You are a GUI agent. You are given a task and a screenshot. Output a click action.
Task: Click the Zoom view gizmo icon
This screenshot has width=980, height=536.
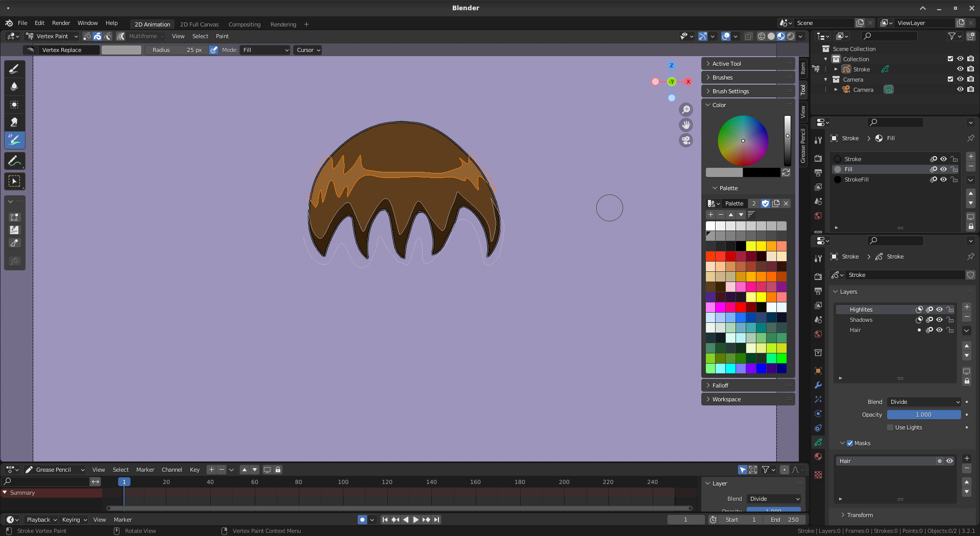pos(686,110)
